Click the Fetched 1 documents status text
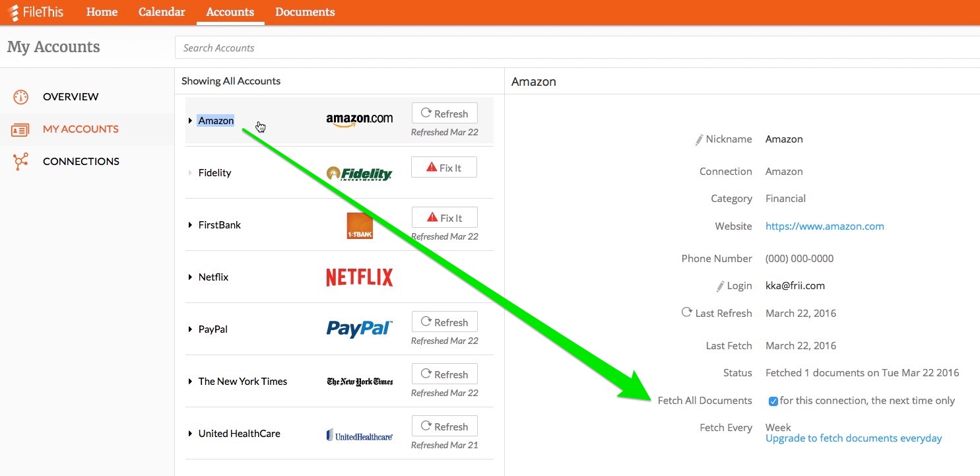The image size is (980, 476). point(863,373)
